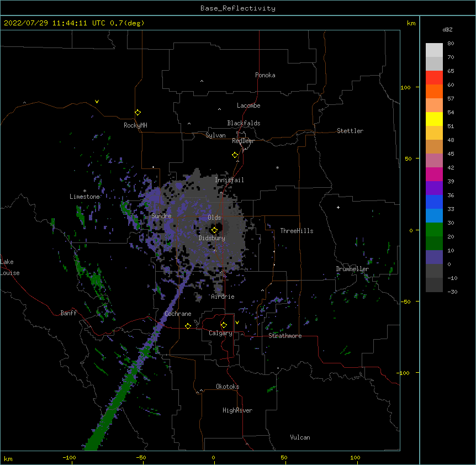The image size is (476, 465).
Task: Click the white asterisk above Limestone label
Action: point(84,191)
